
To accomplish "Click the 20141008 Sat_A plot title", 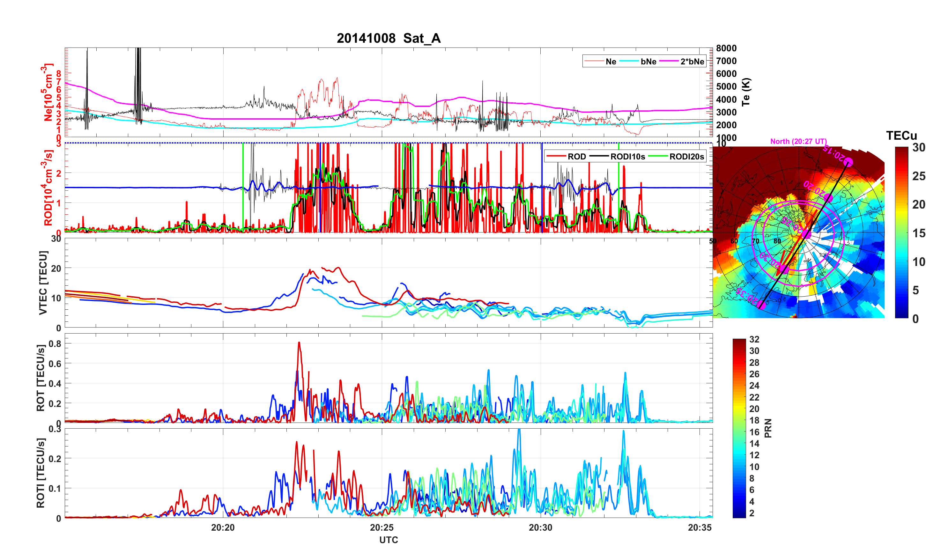I will (388, 38).
